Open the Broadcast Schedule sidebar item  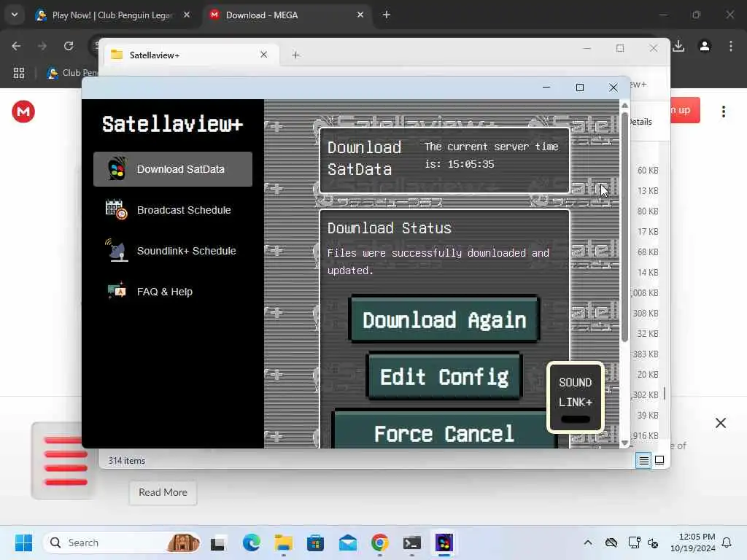[172, 210]
